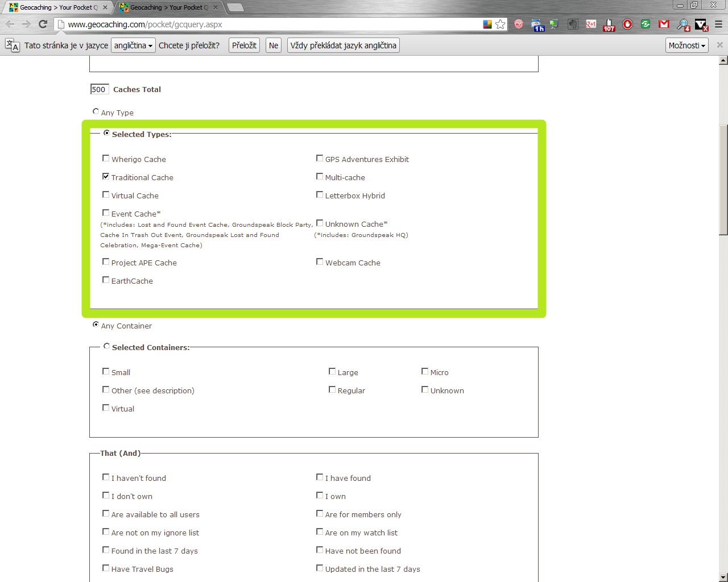This screenshot has width=728, height=582.
Task: Check the GPS Adventures Exhibit checkbox
Action: (320, 158)
